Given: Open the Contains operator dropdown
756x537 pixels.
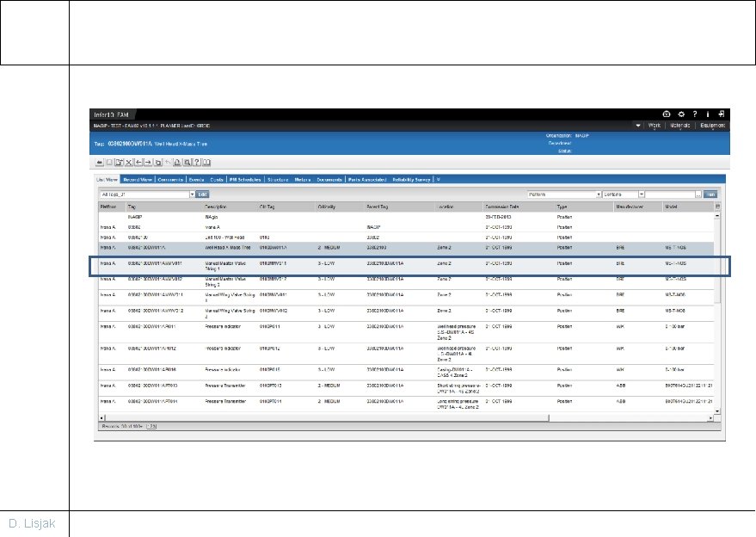Looking at the screenshot, I should (x=642, y=194).
